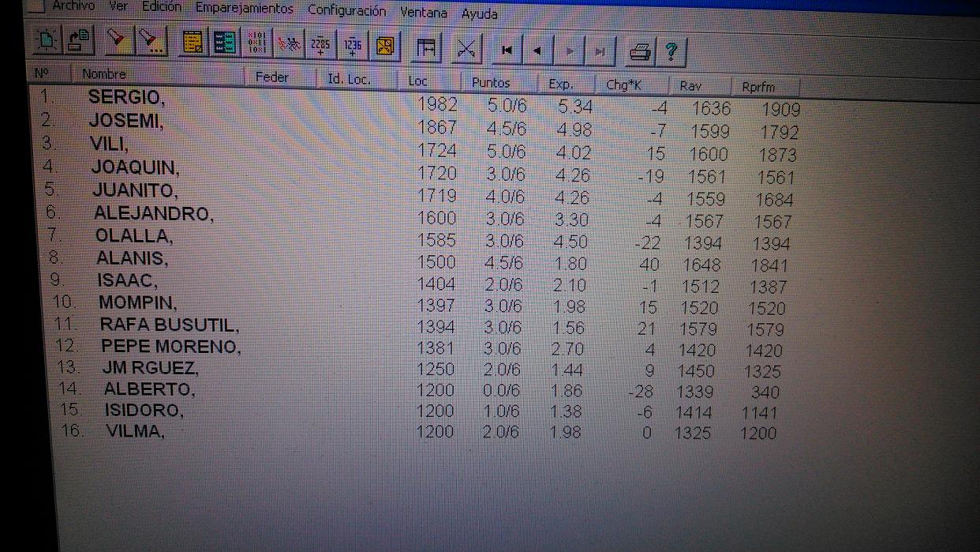Screen dimensions: 980x552
Task: Select player row RAFA BUSUTIL
Action: pos(169,325)
